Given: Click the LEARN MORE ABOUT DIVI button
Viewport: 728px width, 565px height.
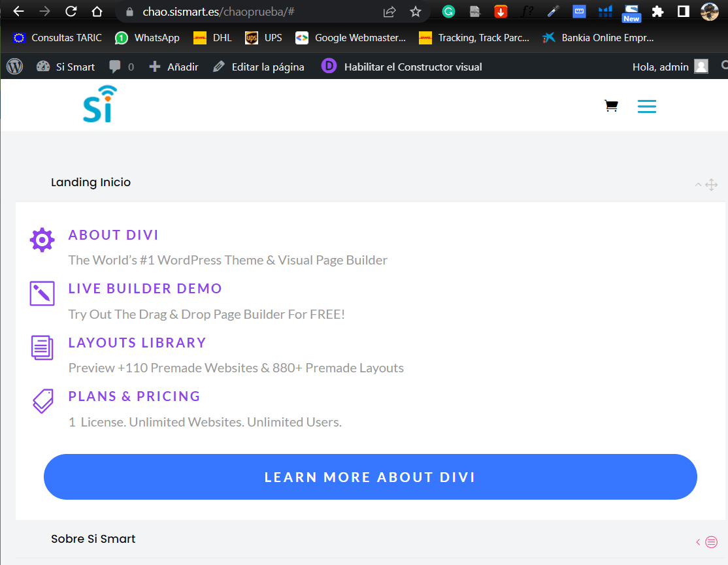Looking at the screenshot, I should [x=371, y=477].
